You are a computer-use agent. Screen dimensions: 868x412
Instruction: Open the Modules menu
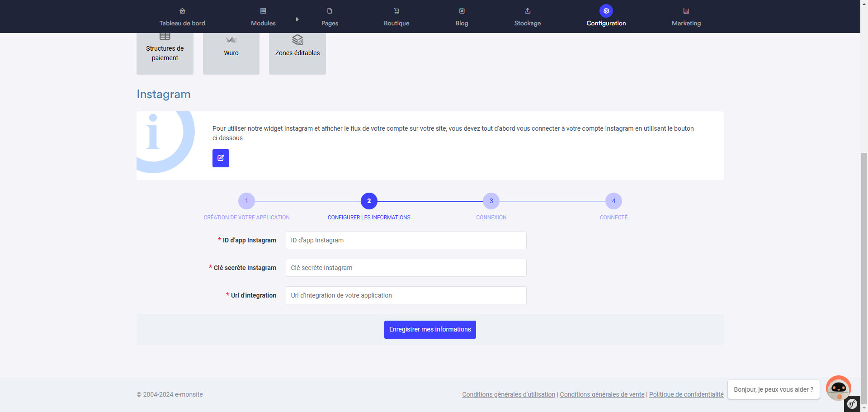pos(263,17)
